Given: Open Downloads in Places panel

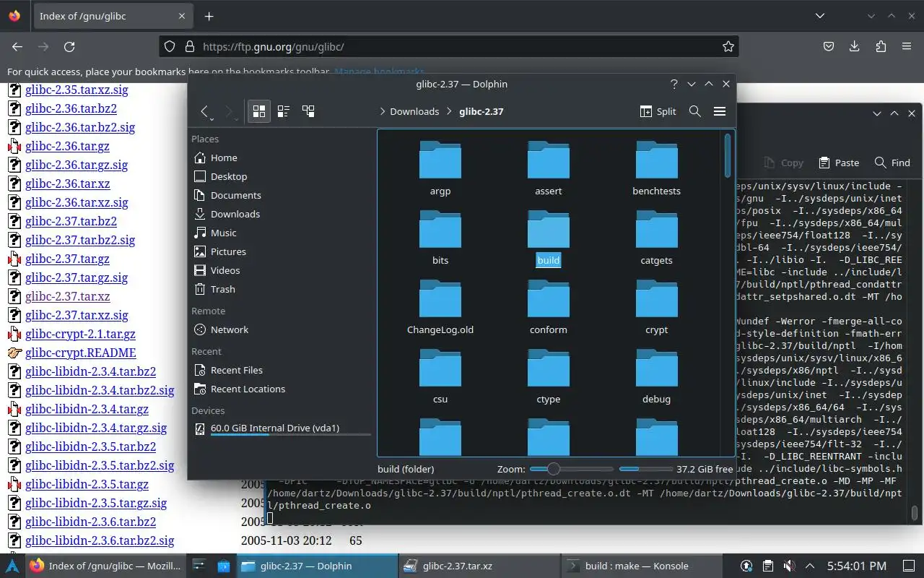Looking at the screenshot, I should 282,214.
